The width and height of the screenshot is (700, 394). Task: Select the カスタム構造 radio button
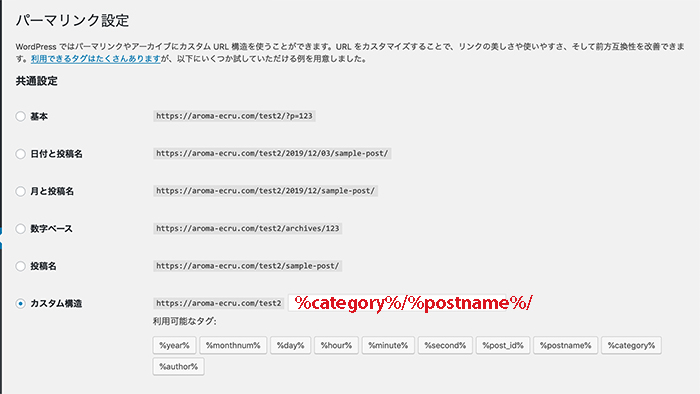pyautogui.click(x=21, y=304)
